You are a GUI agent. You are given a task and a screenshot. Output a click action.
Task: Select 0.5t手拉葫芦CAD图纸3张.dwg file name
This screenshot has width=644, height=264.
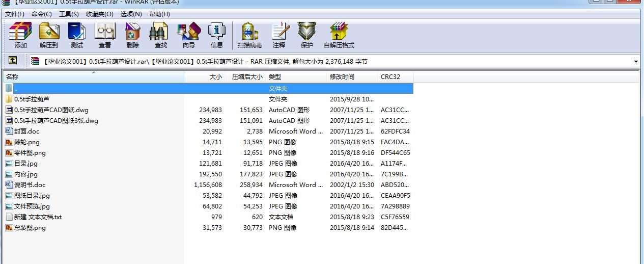pyautogui.click(x=56, y=121)
